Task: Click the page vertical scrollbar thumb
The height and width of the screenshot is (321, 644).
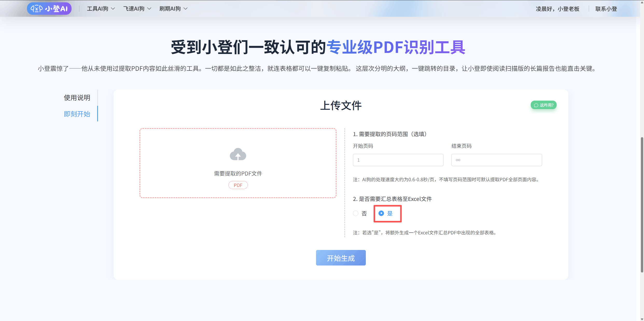Action: [x=642, y=205]
